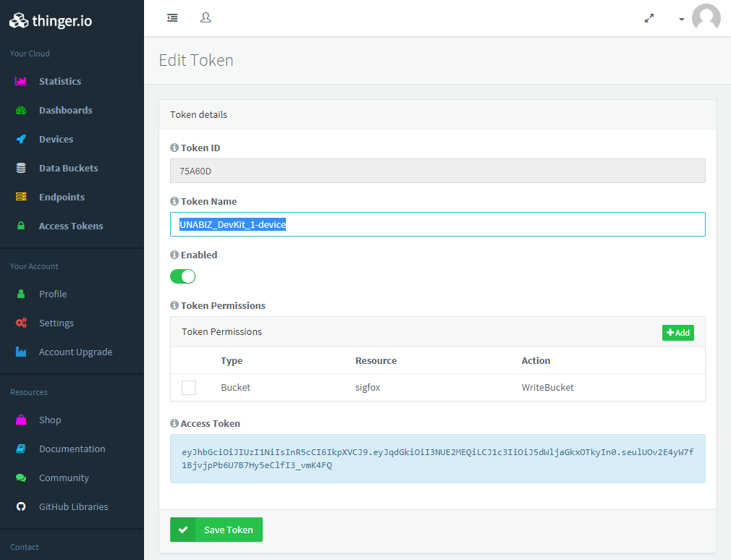Open Statistics in the sidebar
Viewport: 731px width, 560px height.
pyautogui.click(x=60, y=81)
